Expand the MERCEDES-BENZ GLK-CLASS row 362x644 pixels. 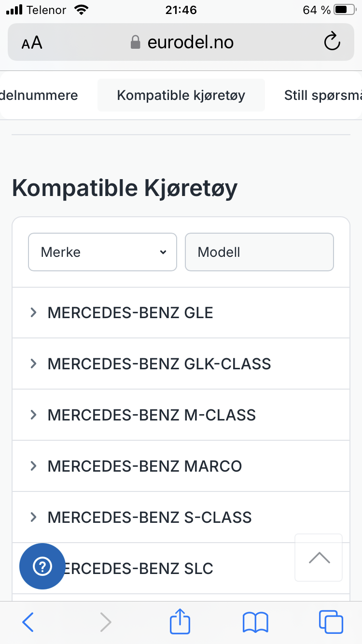tap(159, 364)
